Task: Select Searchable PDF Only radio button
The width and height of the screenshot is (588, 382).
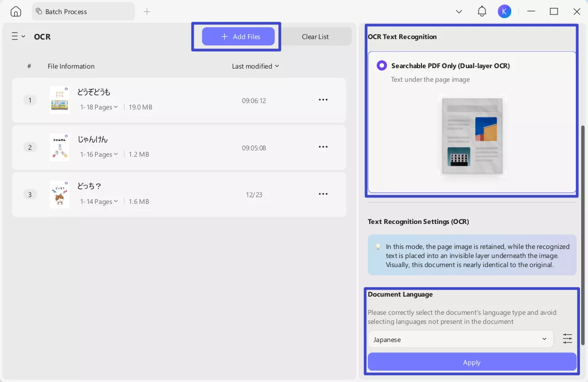Action: coord(381,66)
